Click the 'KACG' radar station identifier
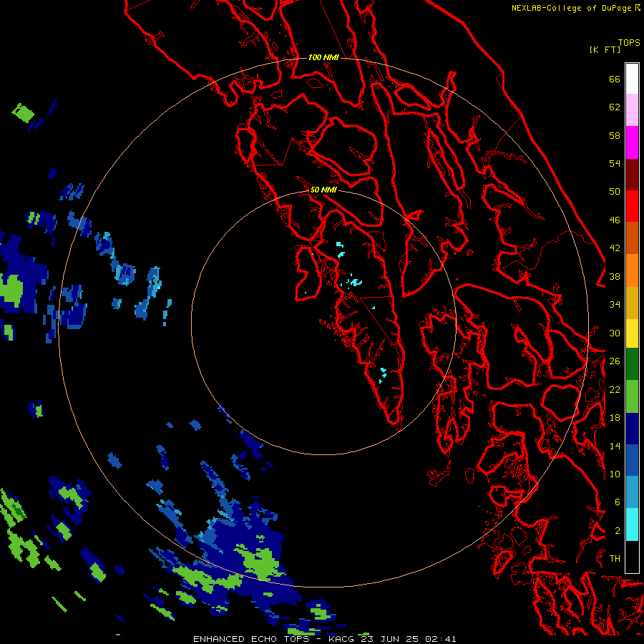644x644 pixels. (341, 639)
